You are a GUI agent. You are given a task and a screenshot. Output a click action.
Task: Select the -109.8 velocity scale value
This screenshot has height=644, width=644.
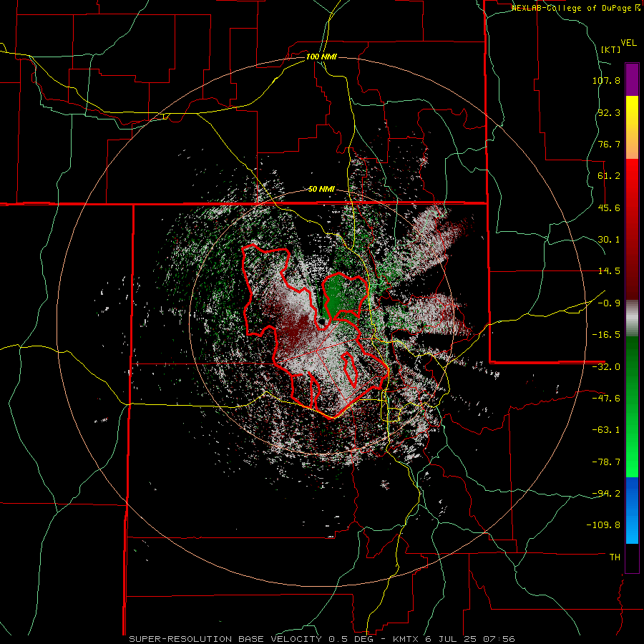pos(603,525)
